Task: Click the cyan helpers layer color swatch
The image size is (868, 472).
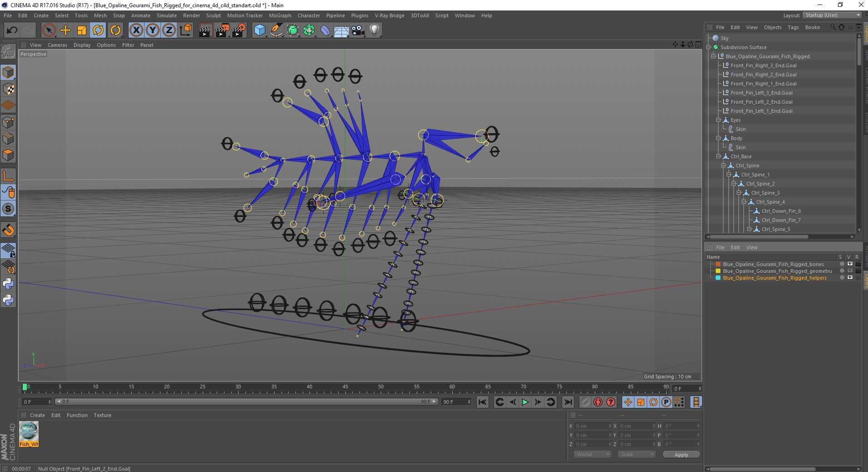Action: (x=718, y=278)
